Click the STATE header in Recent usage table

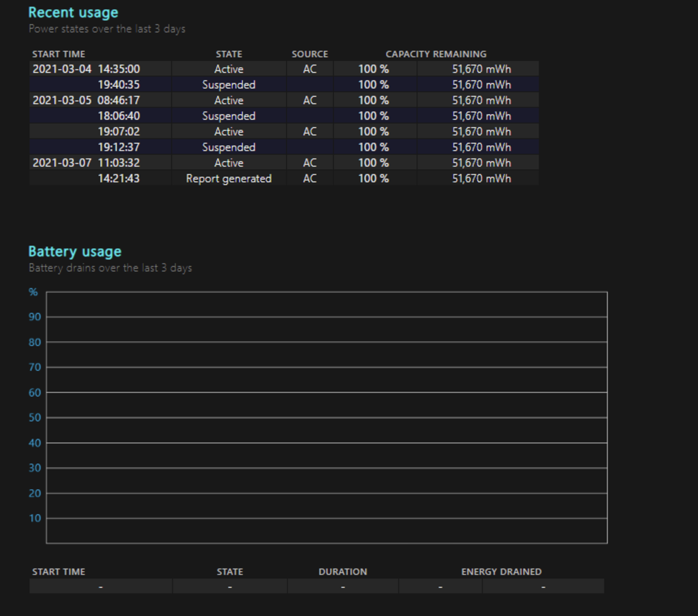229,54
